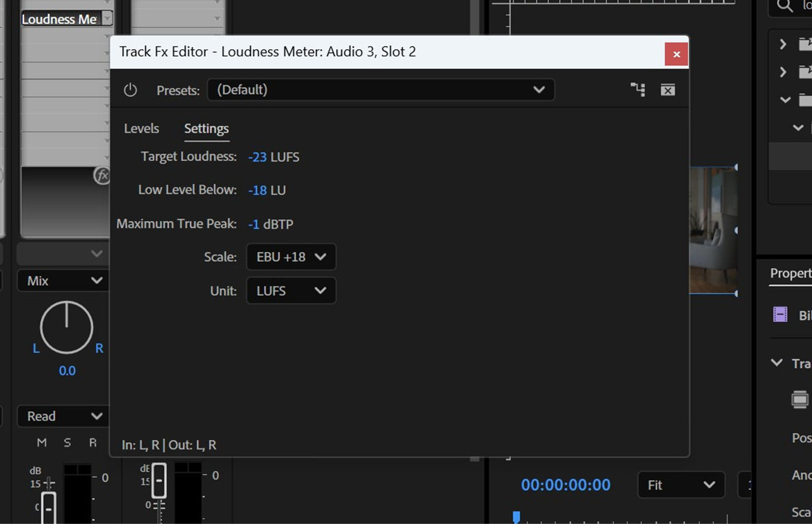Viewport: 812px width, 524px height.
Task: Toggle the effect bypass power button
Action: [x=131, y=90]
